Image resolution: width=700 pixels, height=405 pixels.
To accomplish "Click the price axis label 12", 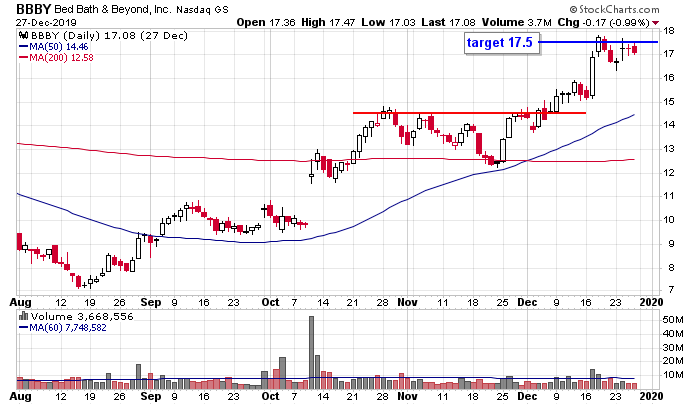I will click(669, 172).
